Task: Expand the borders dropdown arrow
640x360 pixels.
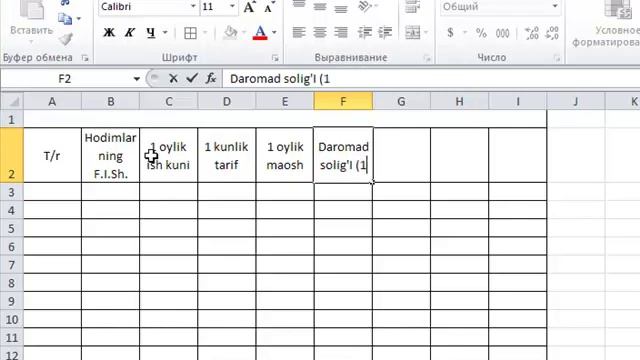Action: pos(205,33)
